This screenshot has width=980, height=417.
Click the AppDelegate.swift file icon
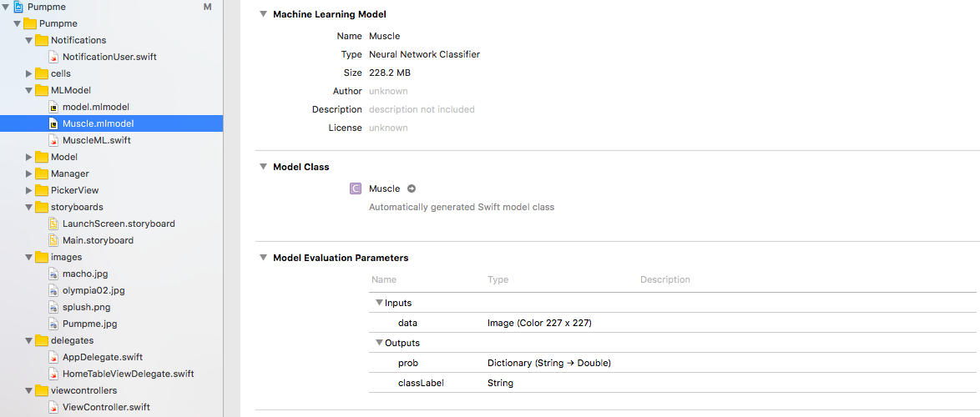(x=53, y=357)
